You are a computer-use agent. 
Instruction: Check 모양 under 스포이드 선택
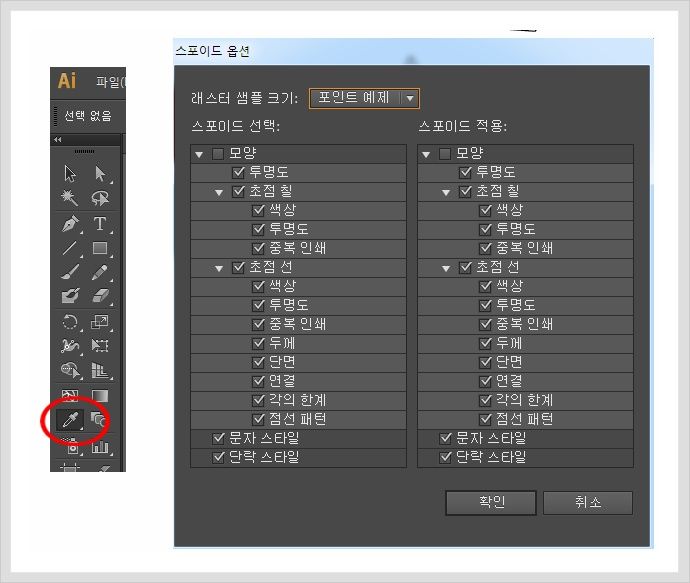coord(218,154)
